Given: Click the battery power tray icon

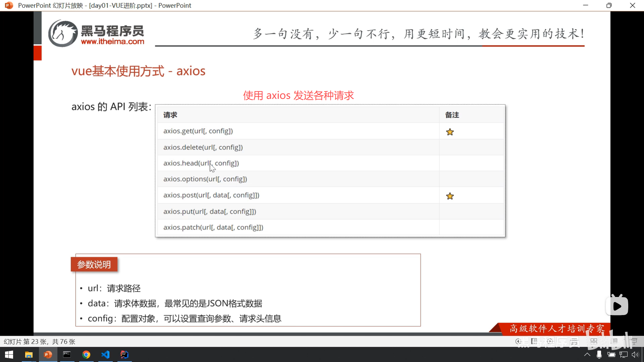Looking at the screenshot, I should click(611, 355).
